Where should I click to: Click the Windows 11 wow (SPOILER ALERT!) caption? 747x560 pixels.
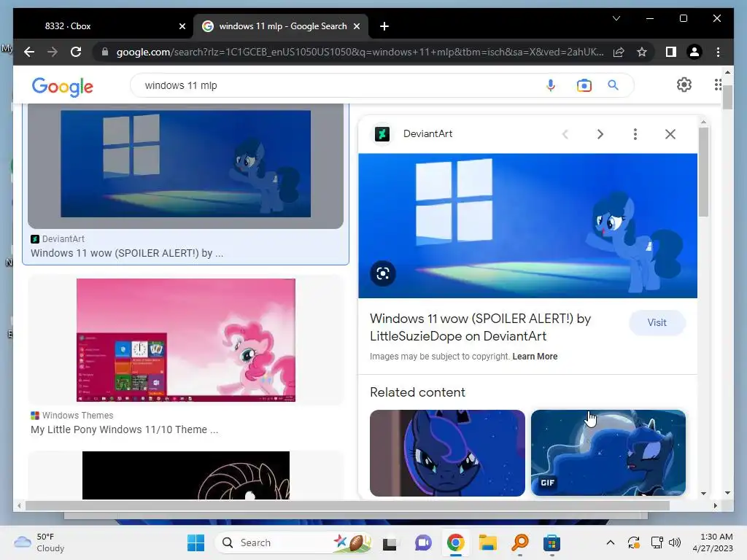point(127,253)
